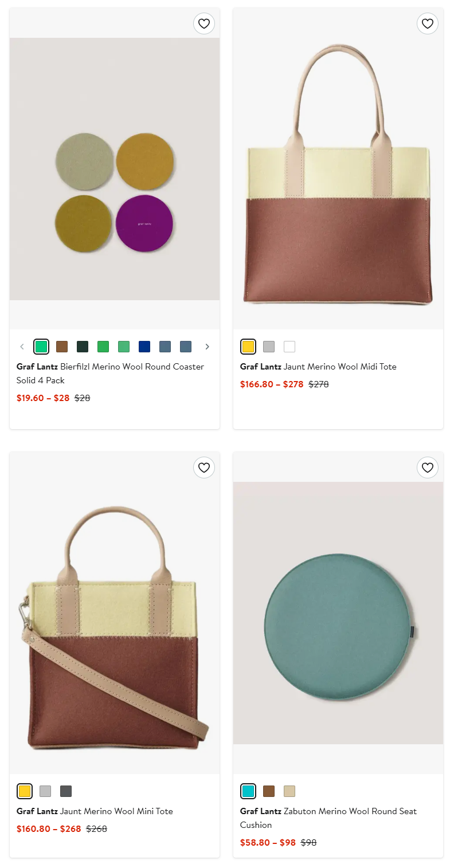Open Jaunt Merino Wool Midi Tote link
The width and height of the screenshot is (454, 868).
(318, 367)
